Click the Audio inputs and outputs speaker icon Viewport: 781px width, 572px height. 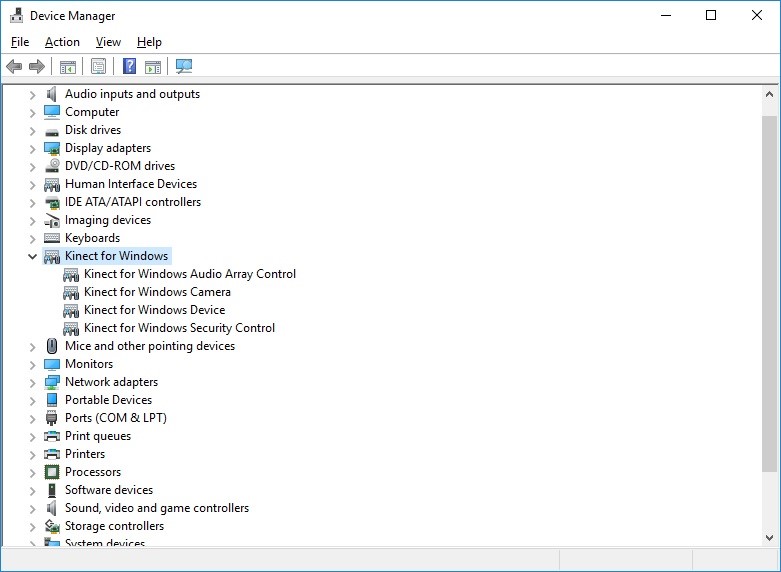[51, 94]
